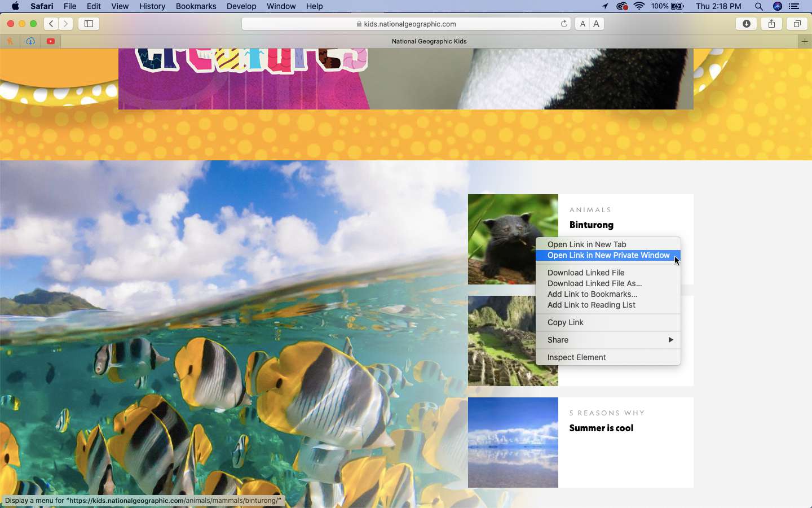Open the Apple menu
Screen dimensions: 812x508
pyautogui.click(x=15, y=6)
